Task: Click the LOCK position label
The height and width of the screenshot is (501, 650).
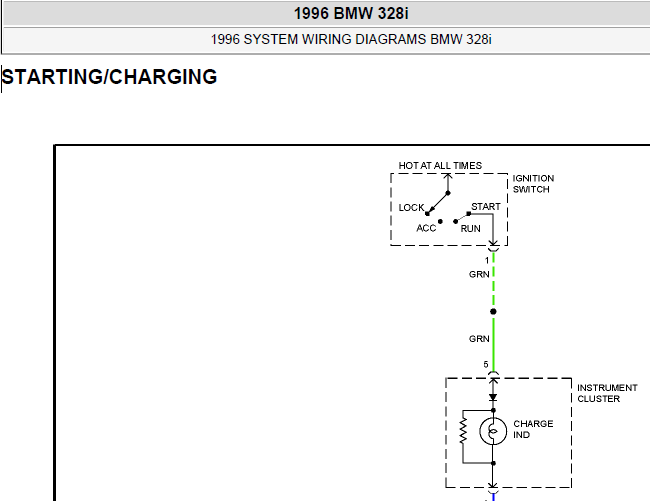Action: pyautogui.click(x=411, y=208)
